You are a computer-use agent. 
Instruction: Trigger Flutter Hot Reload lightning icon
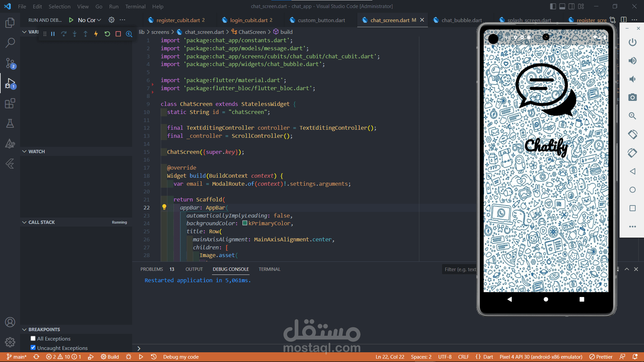coord(96,34)
